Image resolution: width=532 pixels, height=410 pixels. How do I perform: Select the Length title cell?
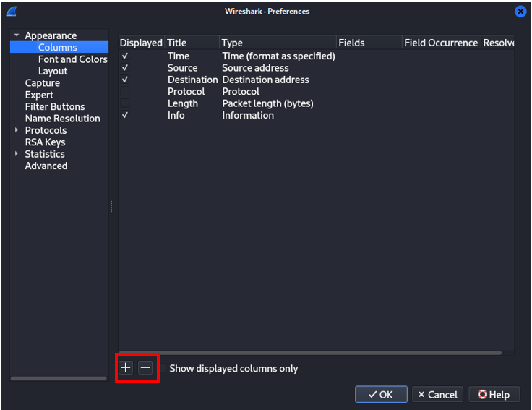coord(183,103)
